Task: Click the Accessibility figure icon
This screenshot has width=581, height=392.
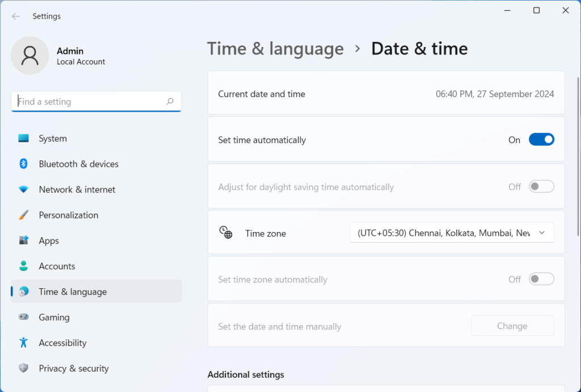Action: click(23, 343)
